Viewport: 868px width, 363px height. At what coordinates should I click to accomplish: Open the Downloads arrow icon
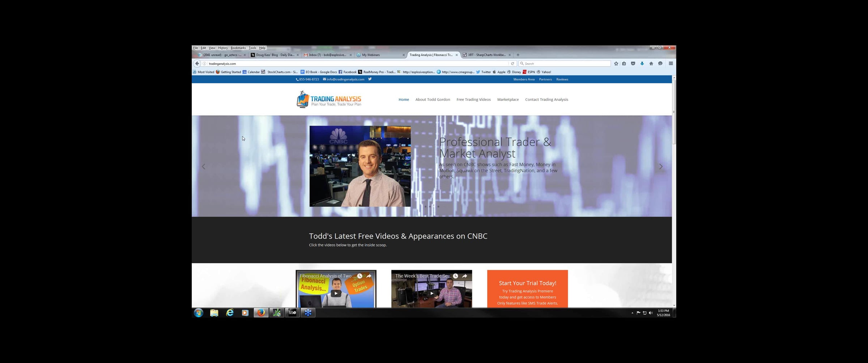click(642, 64)
